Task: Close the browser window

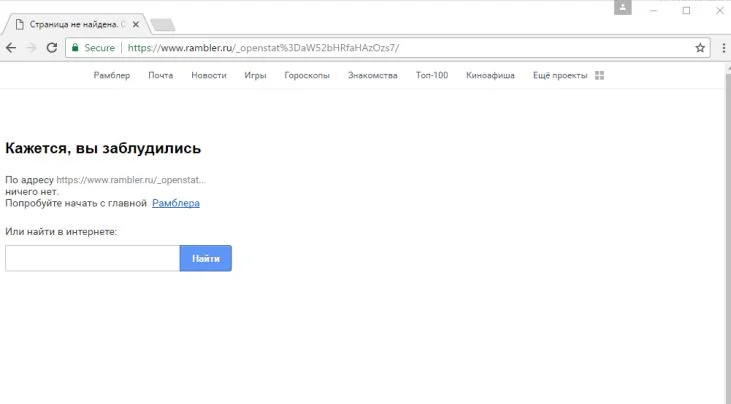Action: click(719, 10)
